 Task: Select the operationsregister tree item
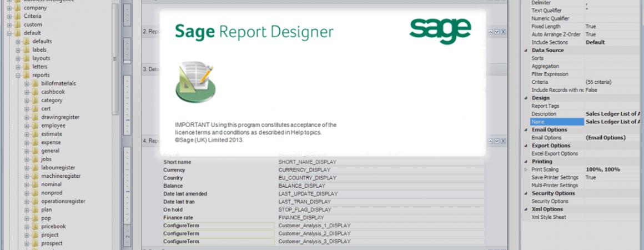63,202
